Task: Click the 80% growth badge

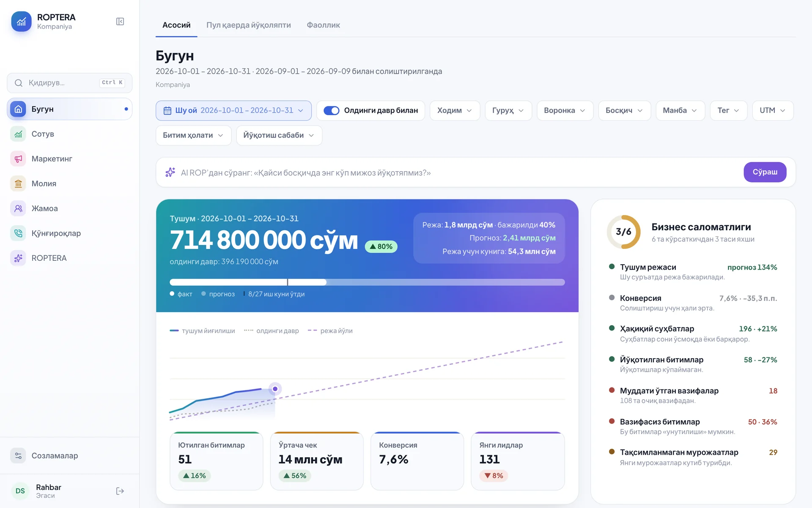Action: click(381, 247)
